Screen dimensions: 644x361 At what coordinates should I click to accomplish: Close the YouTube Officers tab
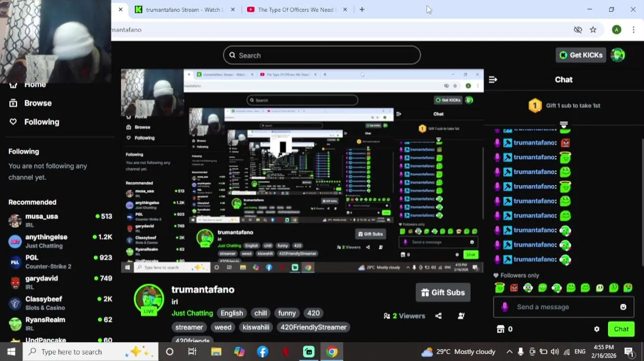345,10
